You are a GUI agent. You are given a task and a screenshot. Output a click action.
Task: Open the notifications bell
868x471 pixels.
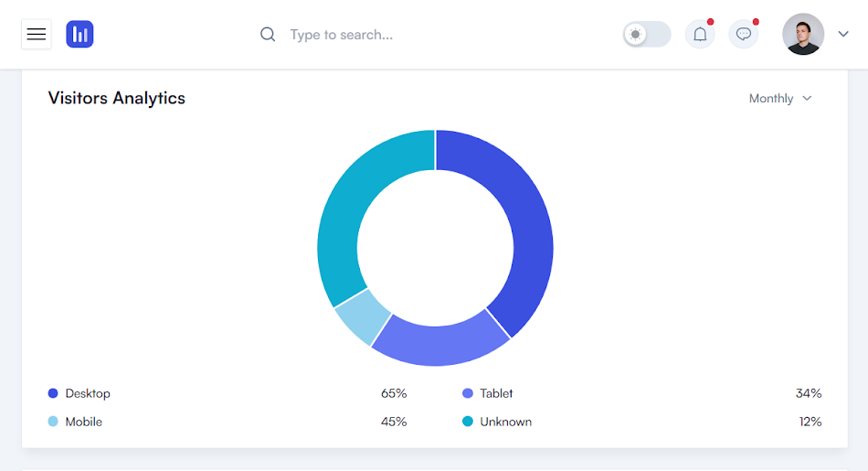pyautogui.click(x=700, y=35)
